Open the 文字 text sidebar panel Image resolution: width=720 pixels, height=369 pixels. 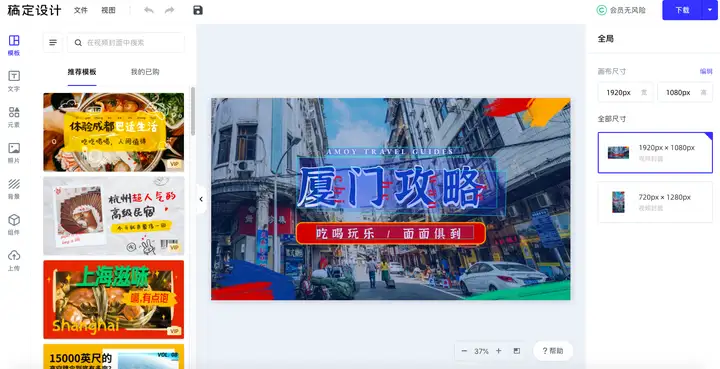coord(14,81)
